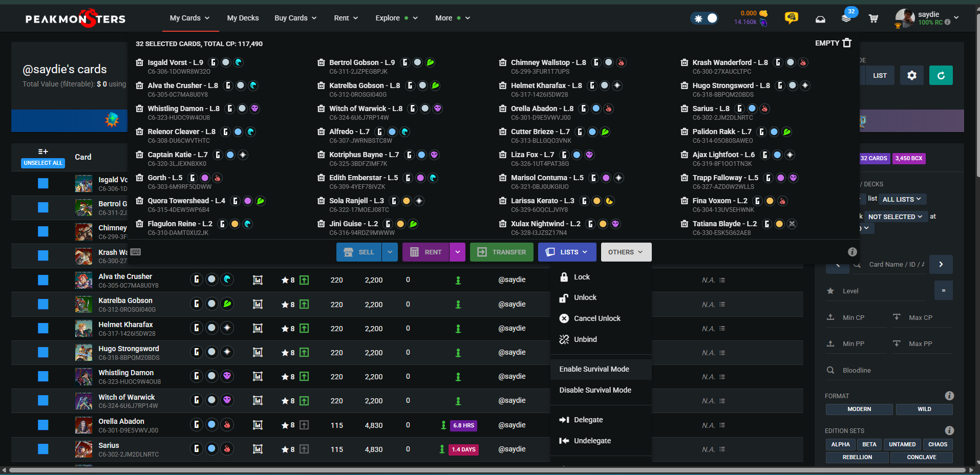This screenshot has width=980, height=475.
Task: Click the TRANSFER button
Action: pos(502,252)
